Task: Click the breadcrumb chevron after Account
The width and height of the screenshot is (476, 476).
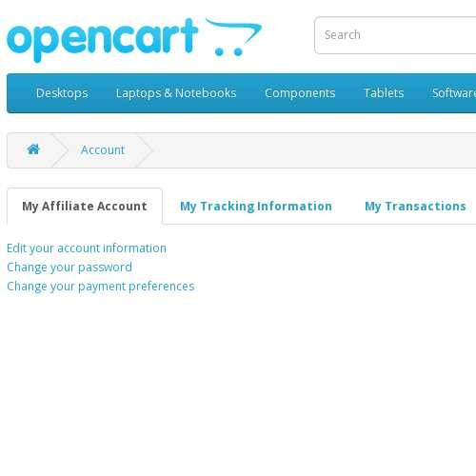Action: coord(145,150)
